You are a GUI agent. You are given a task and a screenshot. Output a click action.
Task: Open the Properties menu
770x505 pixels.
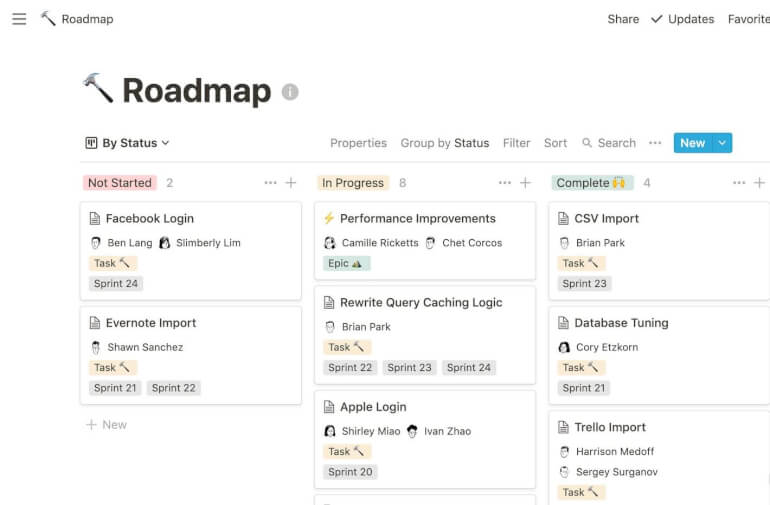(358, 143)
